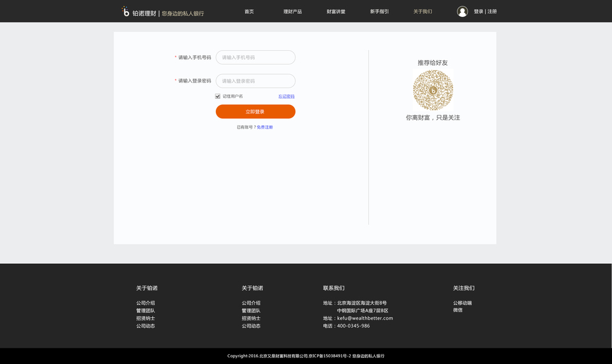Click the QR code image
This screenshot has width=612, height=364.
click(433, 90)
